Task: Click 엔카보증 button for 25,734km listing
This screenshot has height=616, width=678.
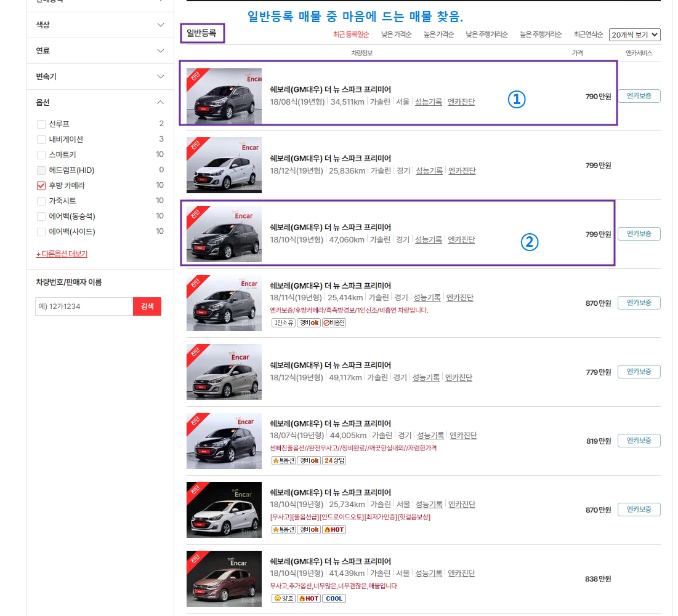Action: click(639, 510)
